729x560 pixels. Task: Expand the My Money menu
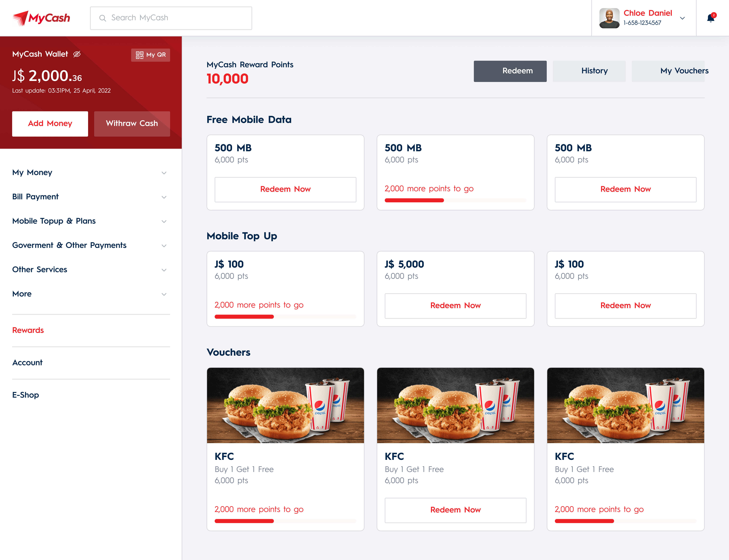89,173
